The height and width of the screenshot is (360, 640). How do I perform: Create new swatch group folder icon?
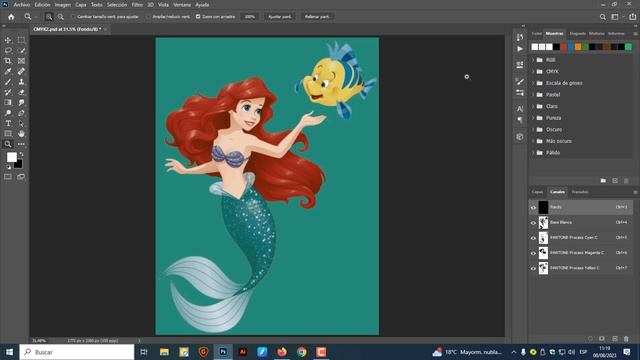pyautogui.click(x=603, y=180)
